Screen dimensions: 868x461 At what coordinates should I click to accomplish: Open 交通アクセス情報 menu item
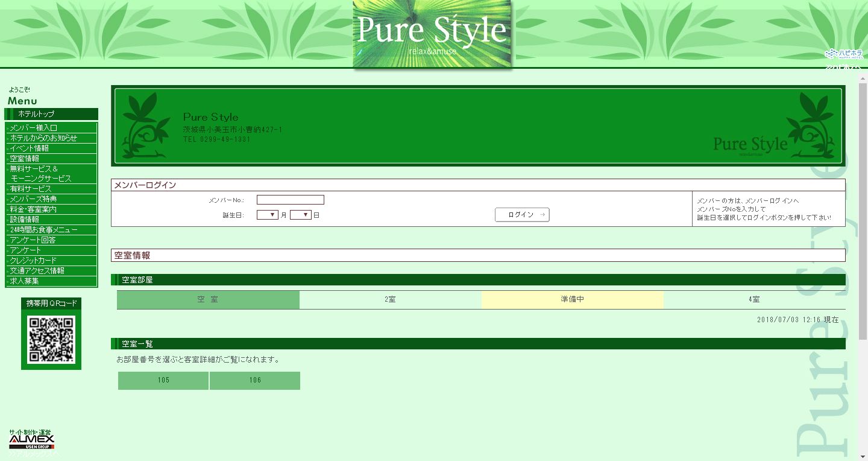pyautogui.click(x=51, y=271)
